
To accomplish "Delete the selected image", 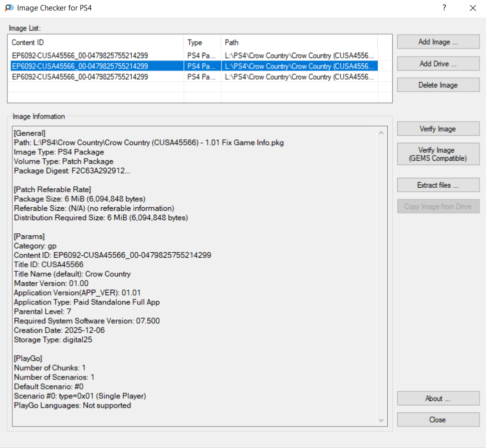I will pos(438,85).
